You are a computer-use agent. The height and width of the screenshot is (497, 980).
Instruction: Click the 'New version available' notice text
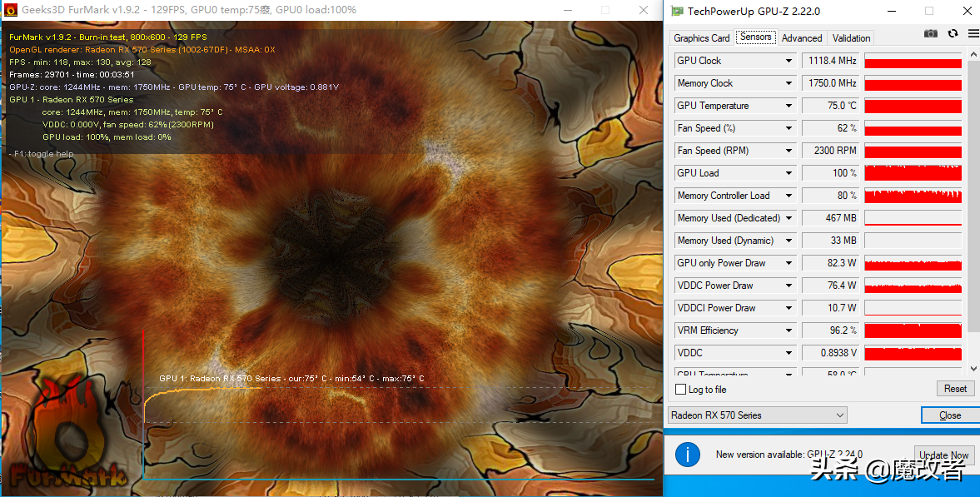(789, 455)
